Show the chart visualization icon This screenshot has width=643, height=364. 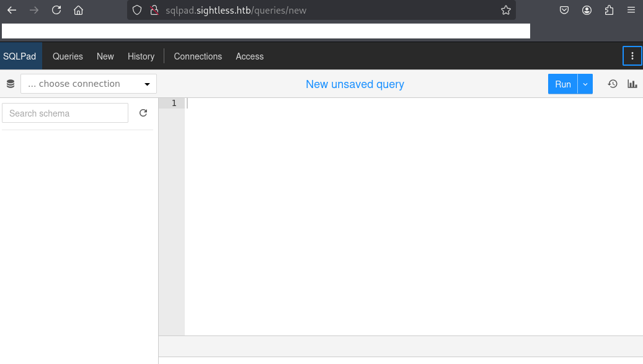(x=632, y=84)
